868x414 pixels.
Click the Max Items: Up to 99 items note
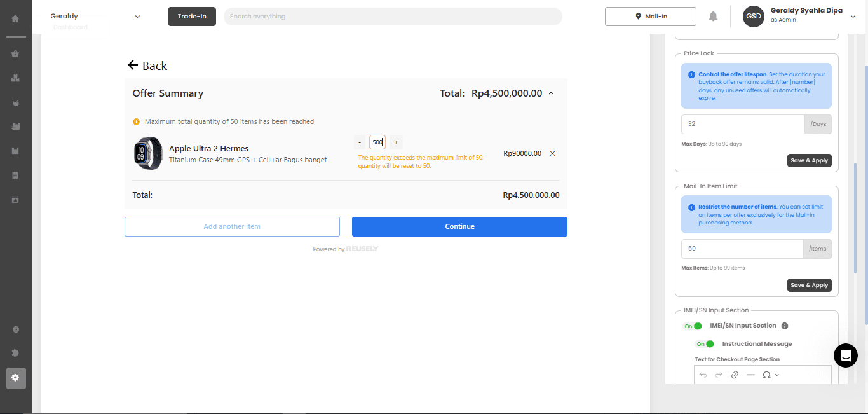coord(713,268)
